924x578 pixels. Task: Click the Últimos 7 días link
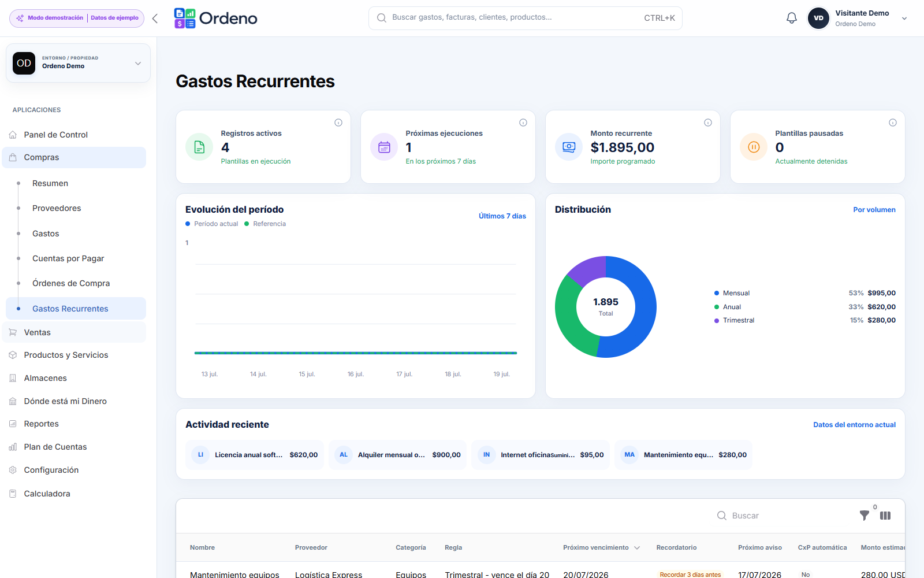click(502, 216)
